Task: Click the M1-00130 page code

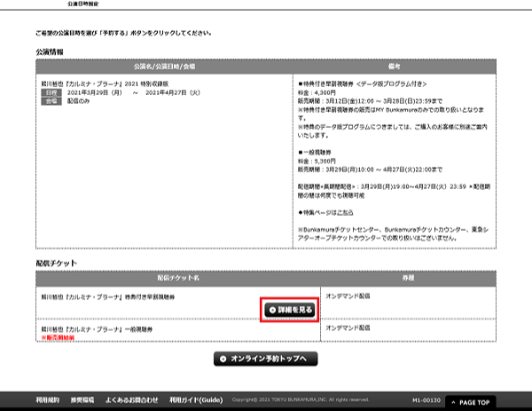Action: [x=427, y=400]
